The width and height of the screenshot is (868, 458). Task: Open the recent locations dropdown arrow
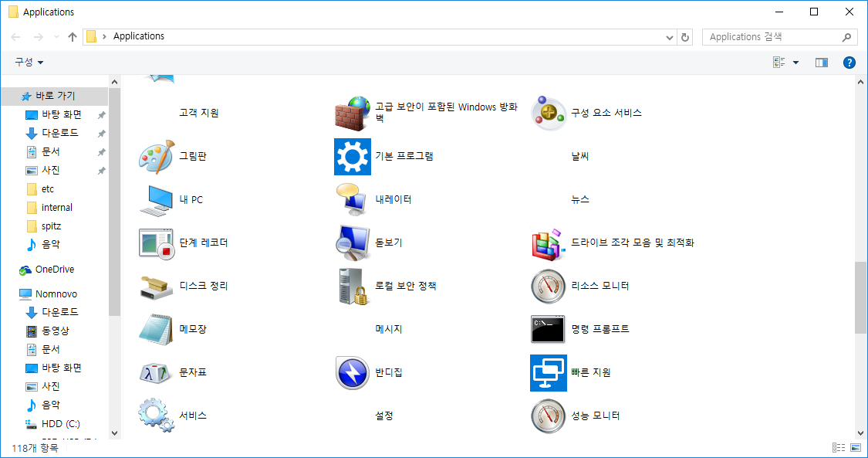point(56,37)
